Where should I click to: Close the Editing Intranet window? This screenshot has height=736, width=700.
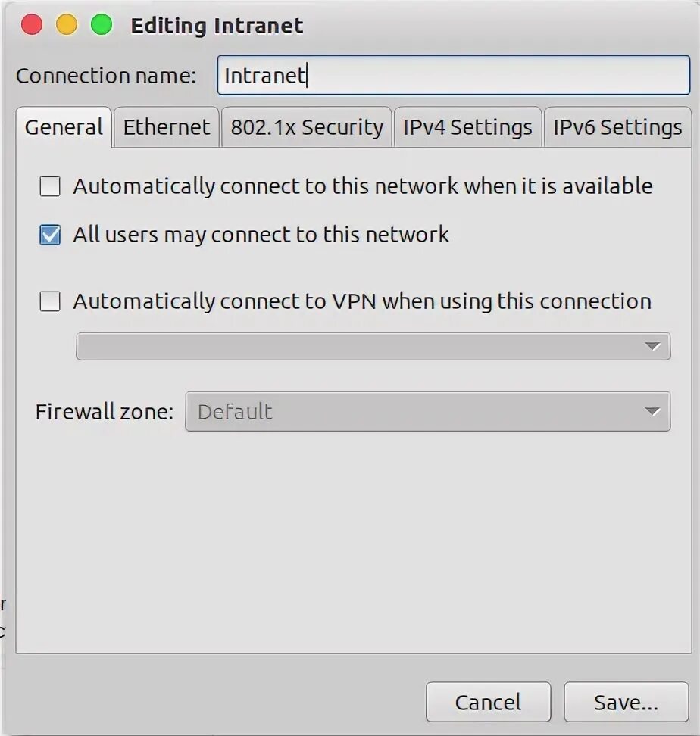(x=32, y=24)
